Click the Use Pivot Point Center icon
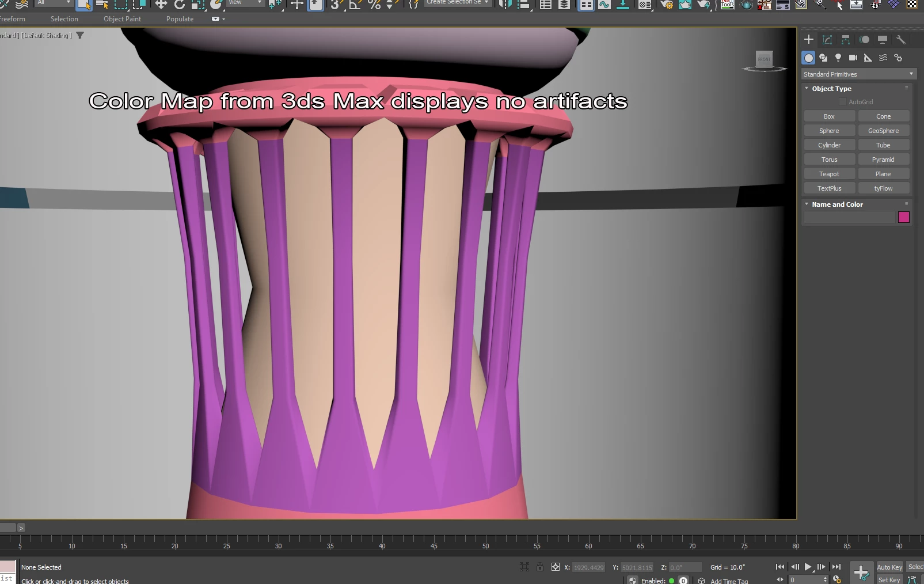 (x=275, y=5)
